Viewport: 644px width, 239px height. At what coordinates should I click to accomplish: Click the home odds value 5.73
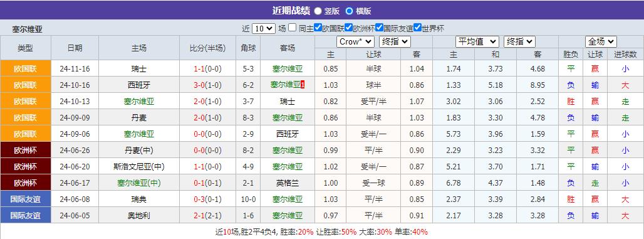point(454,134)
